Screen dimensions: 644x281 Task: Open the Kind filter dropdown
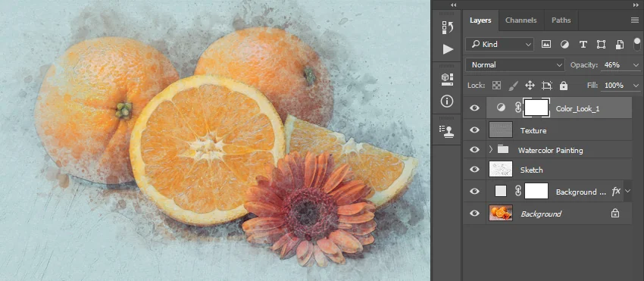[499, 45]
